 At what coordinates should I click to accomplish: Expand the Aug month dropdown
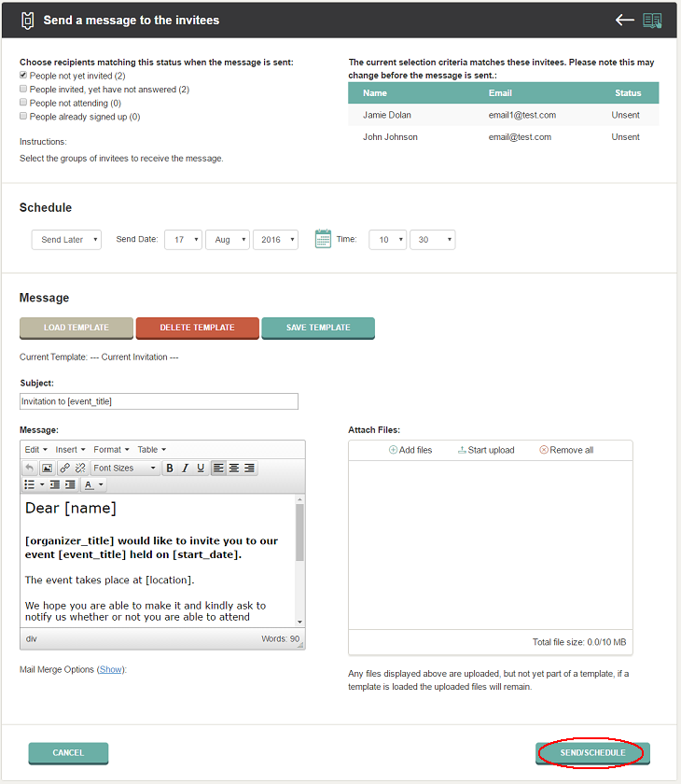(228, 240)
